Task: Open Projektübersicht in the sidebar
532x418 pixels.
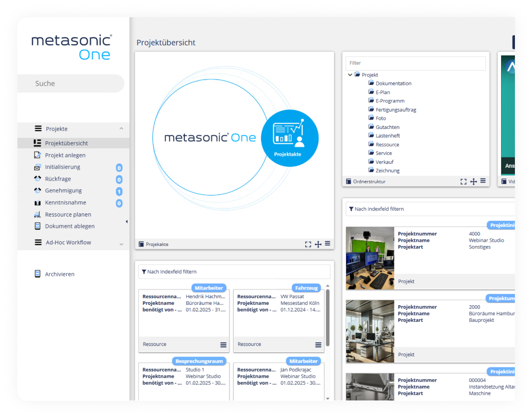Action: click(73, 143)
